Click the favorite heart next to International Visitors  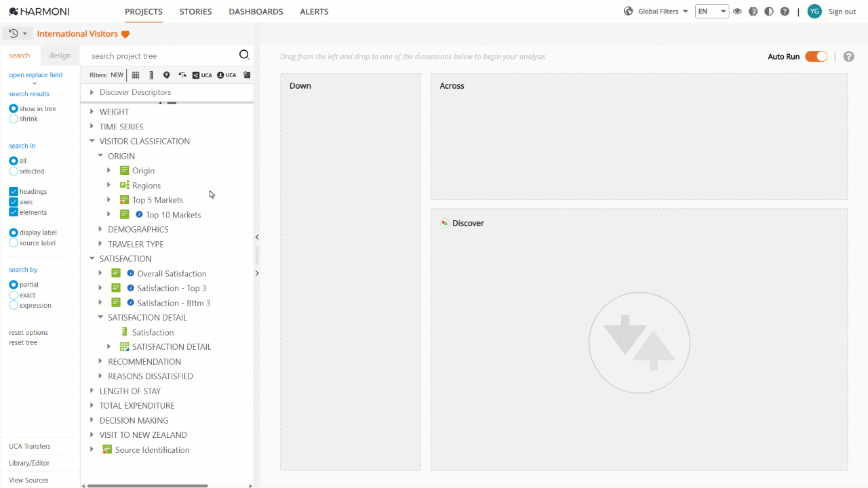pyautogui.click(x=125, y=34)
